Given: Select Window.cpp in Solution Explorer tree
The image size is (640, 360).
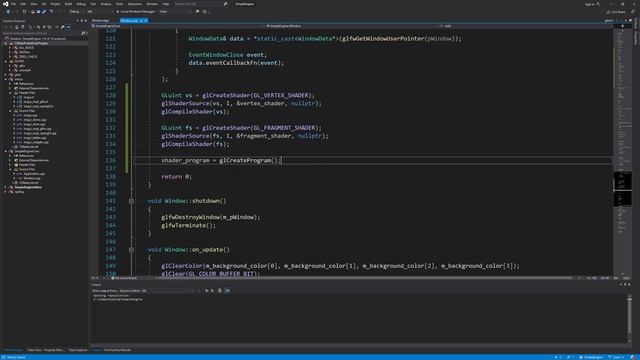Looking at the screenshot, I should tap(32, 178).
